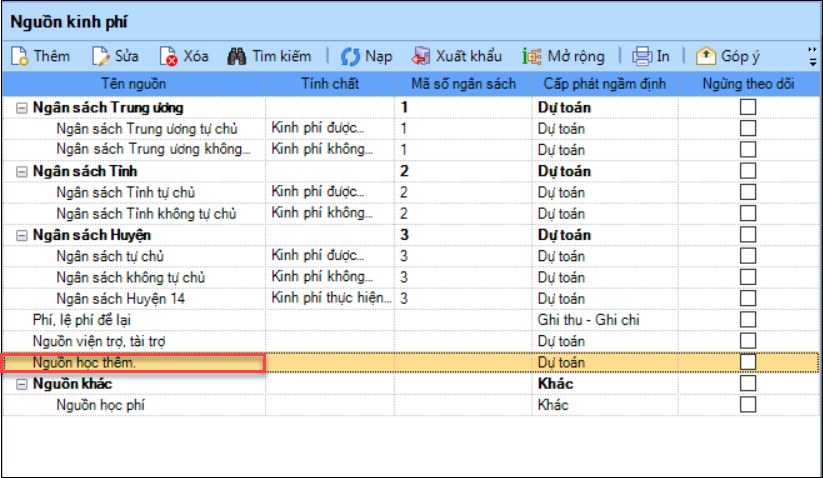823x478 pixels.
Task: Collapse the Ngân sách Tỉnh node
Action: [x=22, y=171]
